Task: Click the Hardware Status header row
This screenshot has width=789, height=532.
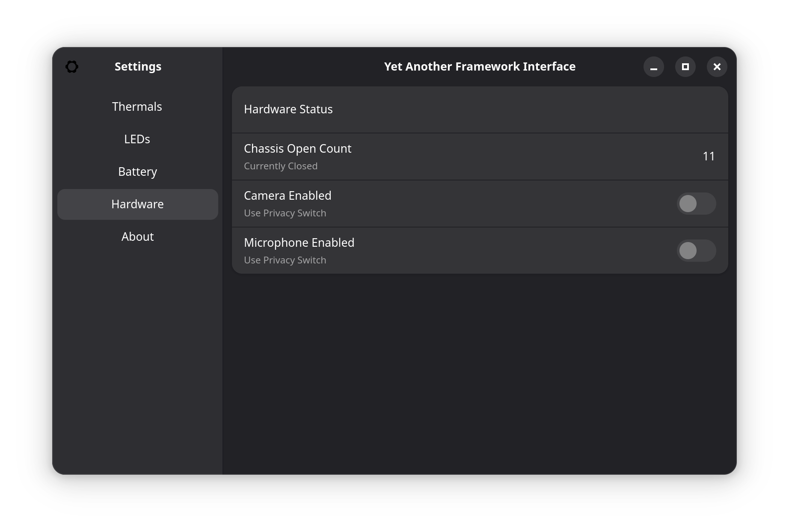Action: pyautogui.click(x=479, y=109)
